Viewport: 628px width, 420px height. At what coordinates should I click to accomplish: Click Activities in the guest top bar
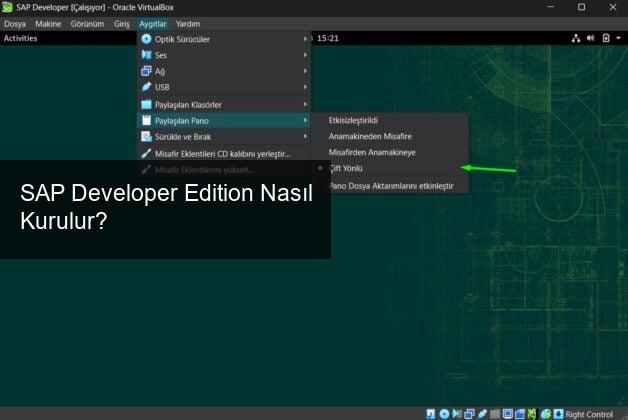21,39
